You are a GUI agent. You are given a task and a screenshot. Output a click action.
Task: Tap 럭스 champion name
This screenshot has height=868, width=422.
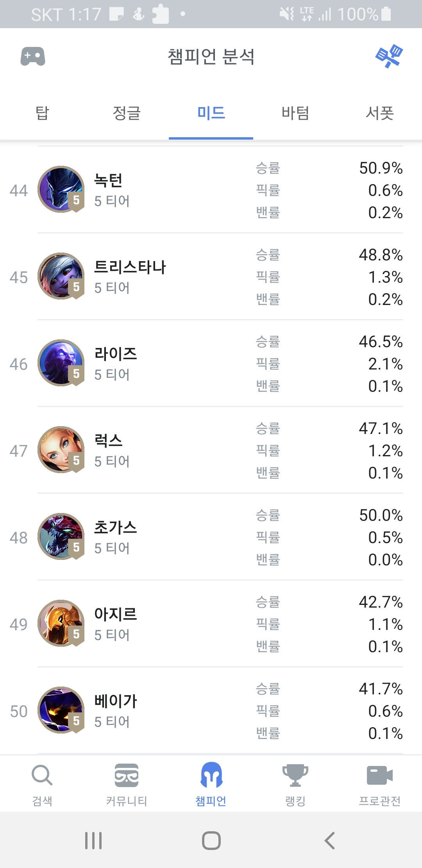tap(109, 441)
